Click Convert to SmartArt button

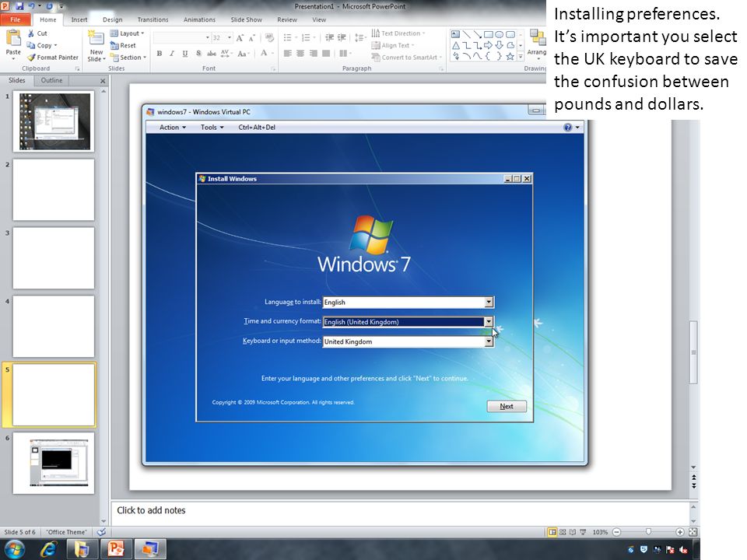tap(407, 57)
